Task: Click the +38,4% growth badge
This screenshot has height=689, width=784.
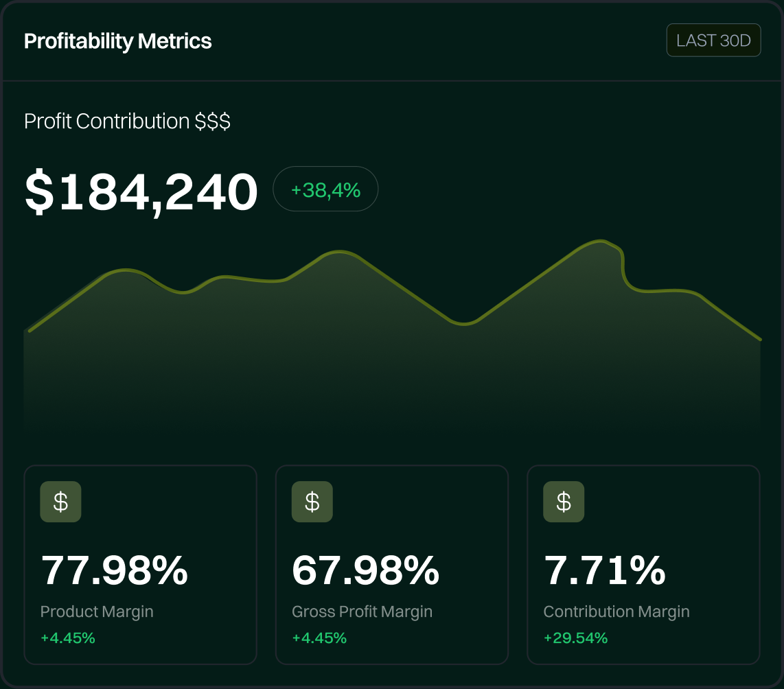Action: (x=325, y=189)
